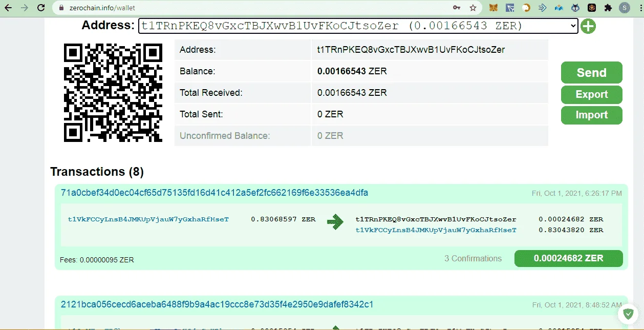Click the Import button
The height and width of the screenshot is (330, 644).
(591, 115)
